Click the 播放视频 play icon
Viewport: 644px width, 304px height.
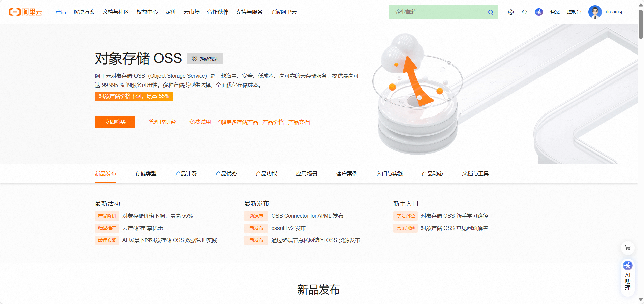tap(194, 58)
